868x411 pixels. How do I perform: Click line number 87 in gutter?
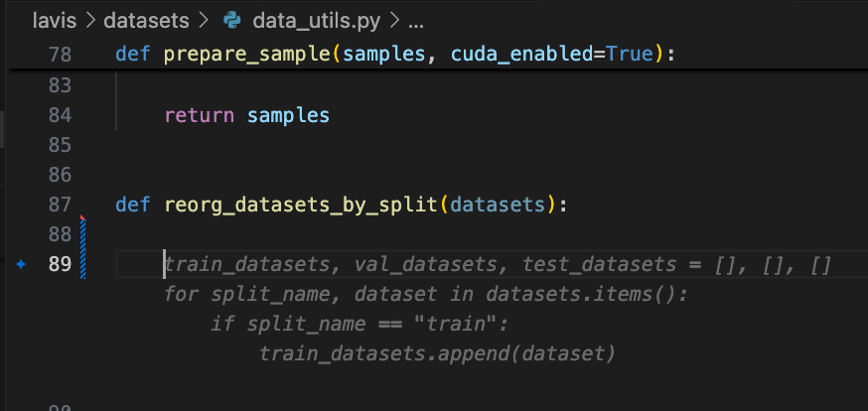tap(60, 205)
